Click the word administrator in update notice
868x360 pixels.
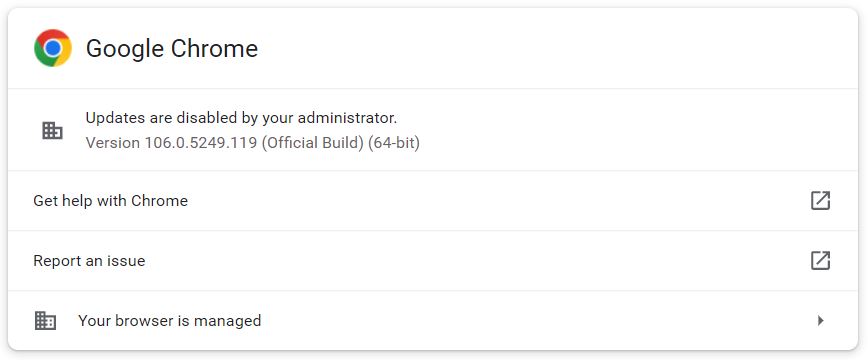click(x=346, y=118)
